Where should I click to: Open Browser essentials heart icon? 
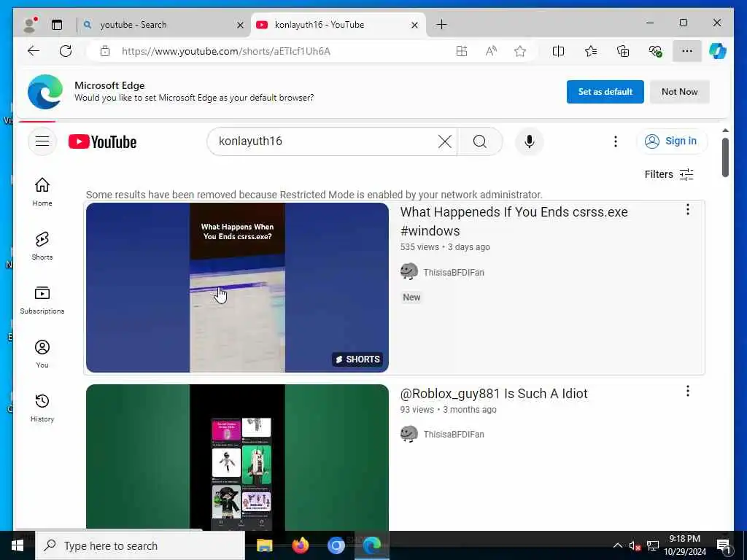(x=656, y=51)
